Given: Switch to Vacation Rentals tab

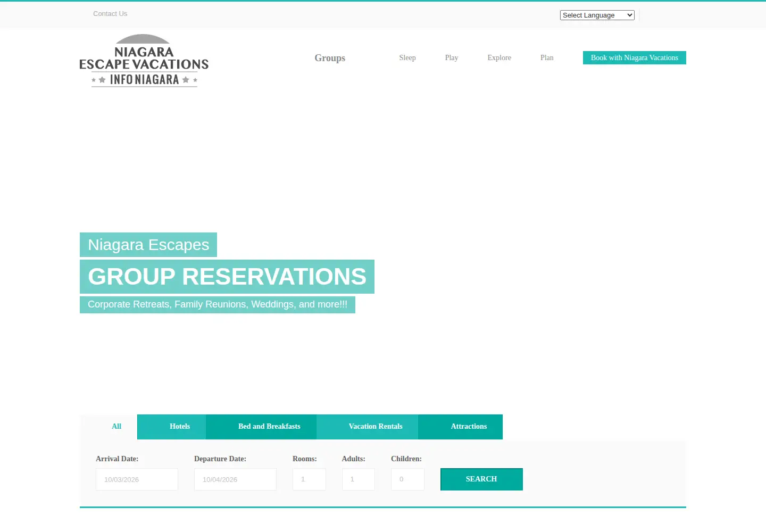Looking at the screenshot, I should 367,427.
